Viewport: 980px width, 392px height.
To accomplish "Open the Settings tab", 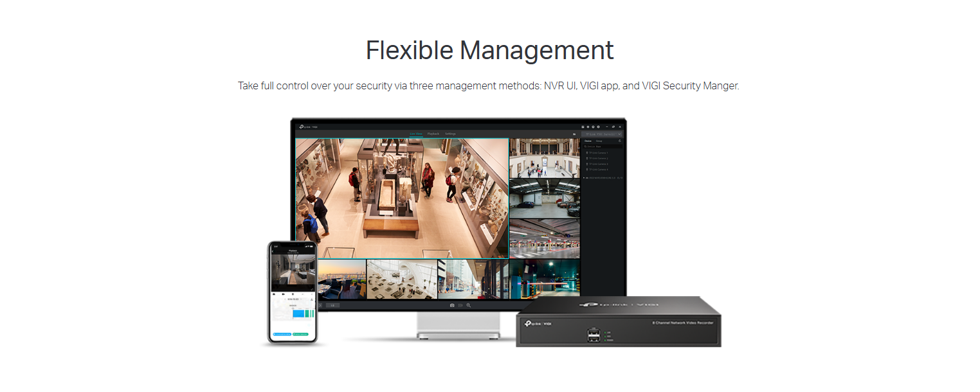I will [450, 134].
